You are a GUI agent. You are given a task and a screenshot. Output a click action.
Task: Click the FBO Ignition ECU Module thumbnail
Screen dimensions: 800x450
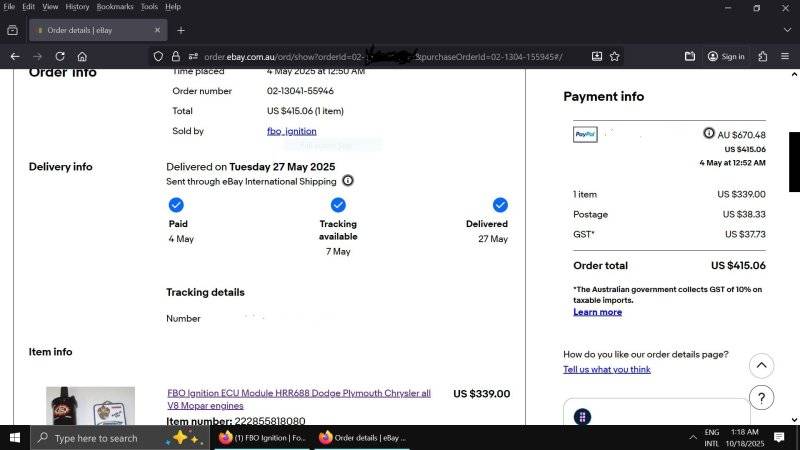click(90, 406)
